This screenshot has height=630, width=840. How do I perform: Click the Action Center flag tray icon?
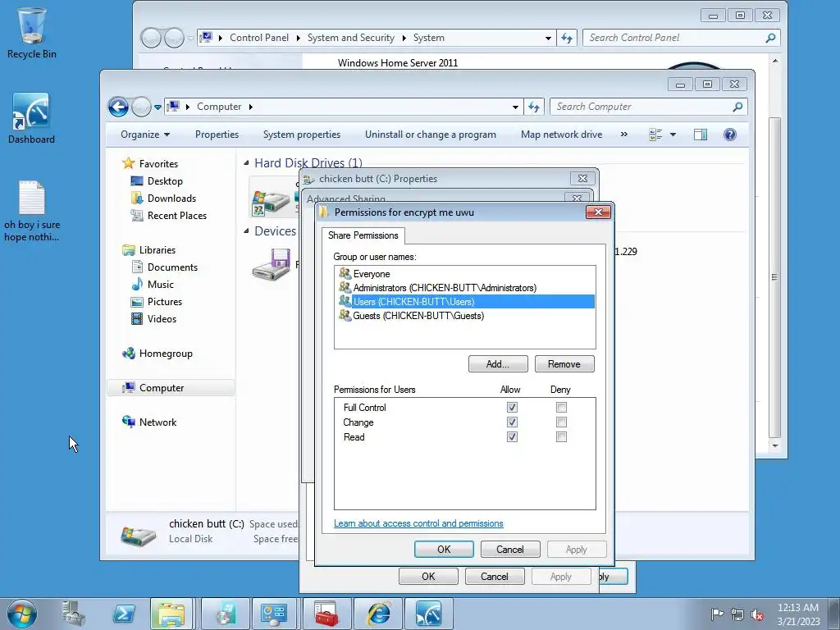pyautogui.click(x=717, y=614)
